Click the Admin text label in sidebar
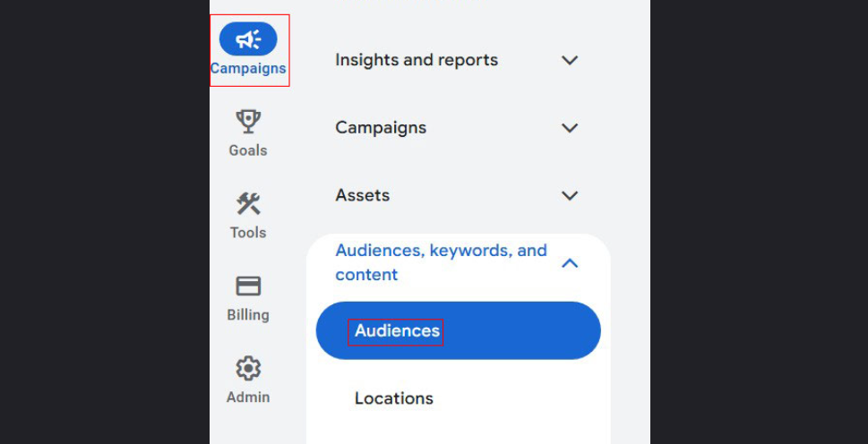Viewport: 868px width, 444px height. click(248, 397)
